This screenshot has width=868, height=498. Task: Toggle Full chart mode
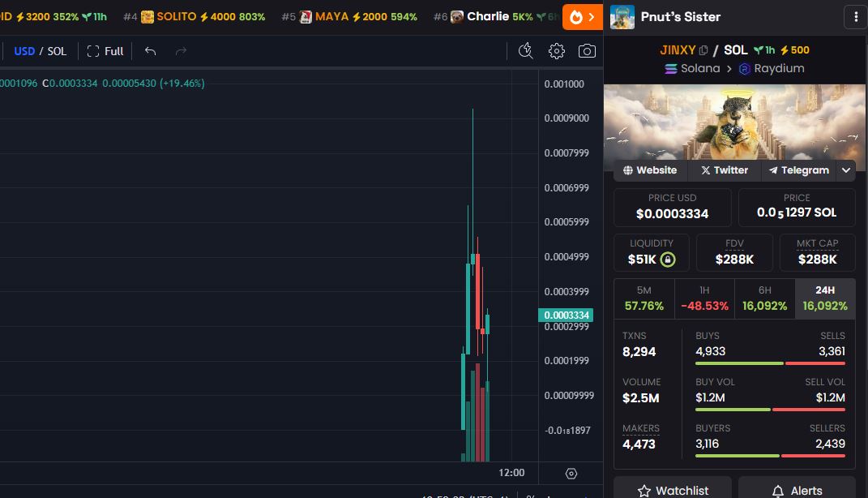105,50
